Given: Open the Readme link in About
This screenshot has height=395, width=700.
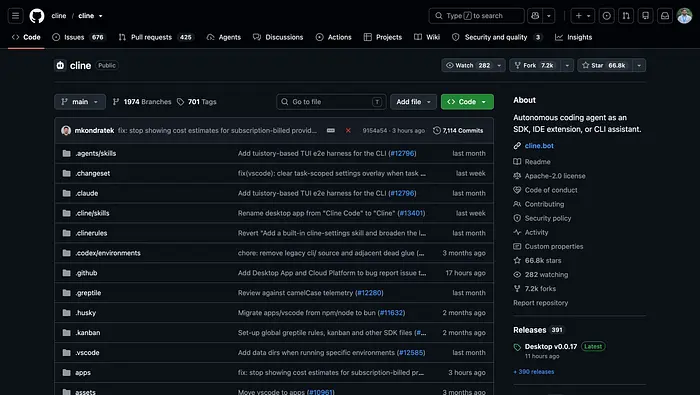Looking at the screenshot, I should [538, 162].
